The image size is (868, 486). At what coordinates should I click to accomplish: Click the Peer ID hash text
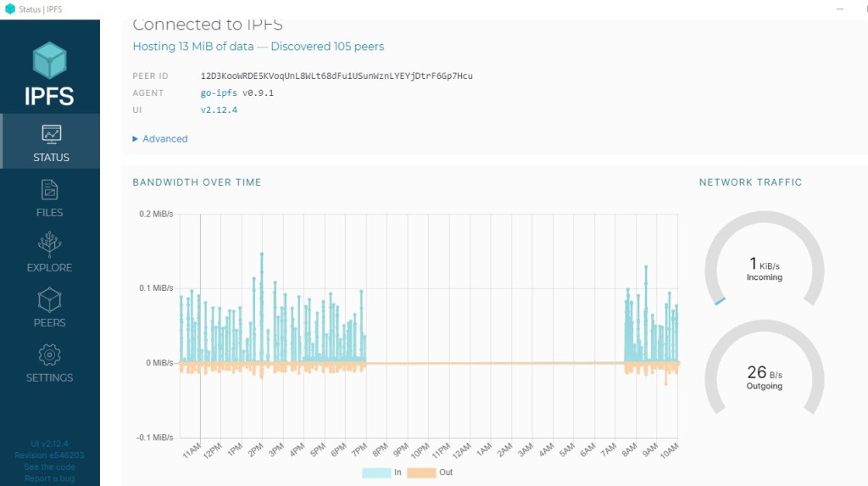click(337, 76)
